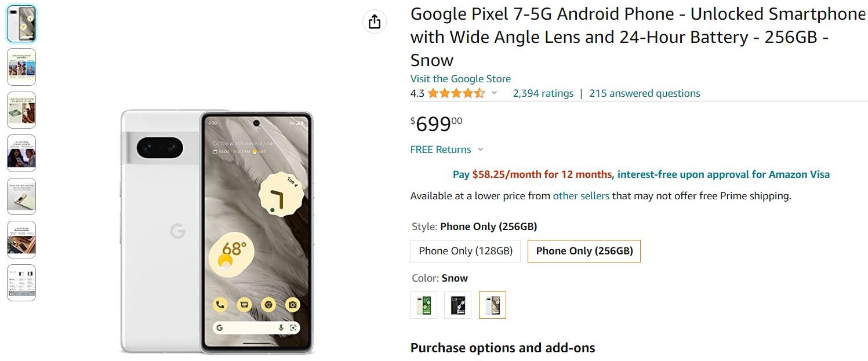Select the Snow color swatch
The height and width of the screenshot is (361, 868).
click(492, 305)
